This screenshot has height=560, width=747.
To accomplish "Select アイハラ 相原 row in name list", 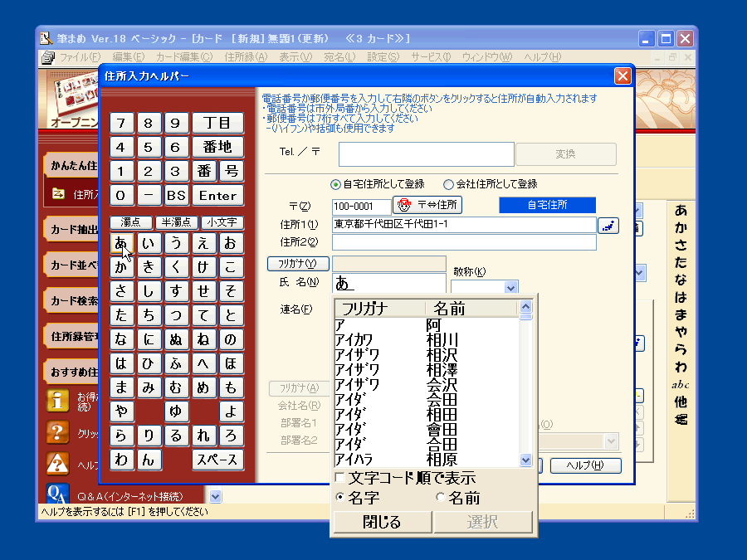I will point(427,460).
